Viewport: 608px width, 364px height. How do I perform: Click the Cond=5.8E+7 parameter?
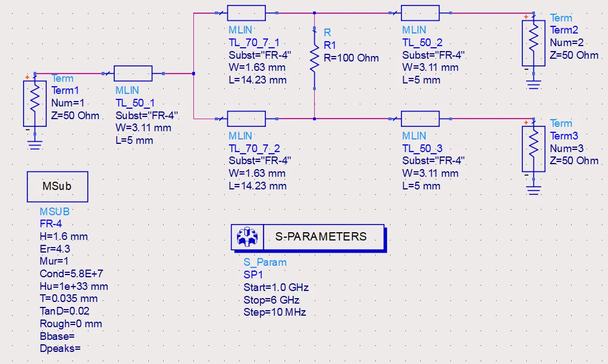(71, 273)
